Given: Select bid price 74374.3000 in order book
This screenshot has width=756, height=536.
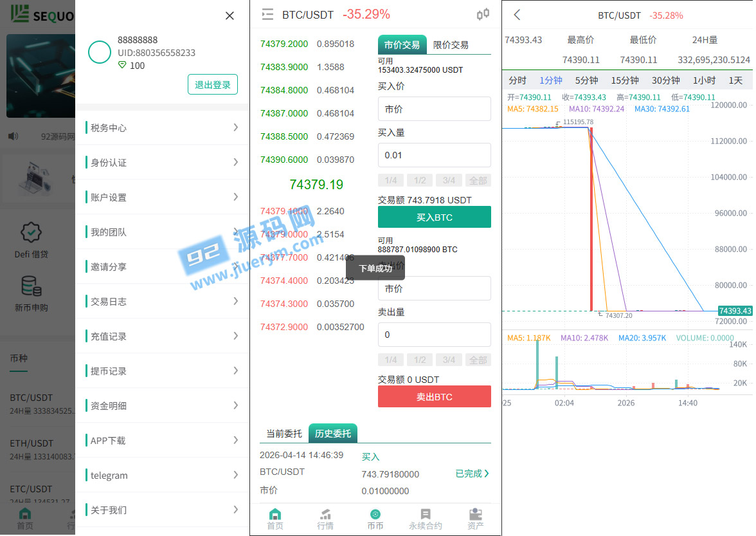Looking at the screenshot, I should point(284,304).
